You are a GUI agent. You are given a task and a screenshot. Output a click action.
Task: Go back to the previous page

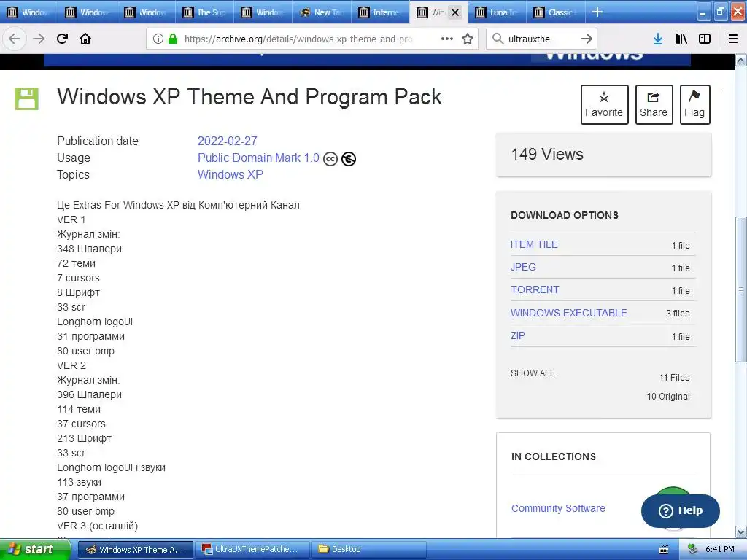15,39
